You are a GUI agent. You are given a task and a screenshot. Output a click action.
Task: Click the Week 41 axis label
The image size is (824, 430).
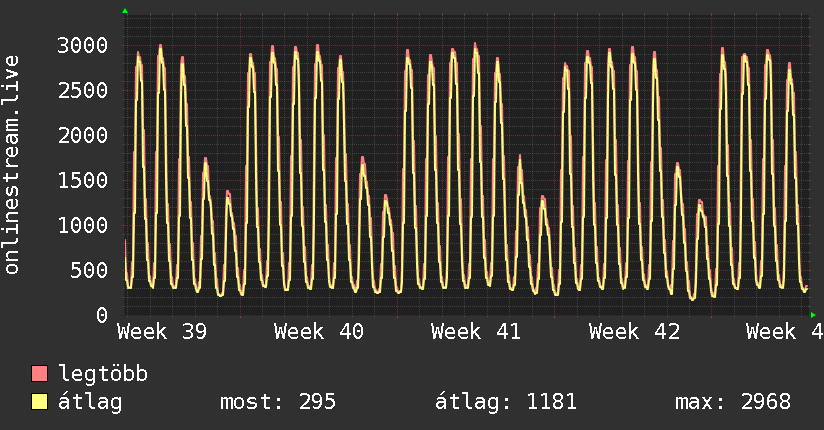click(476, 332)
